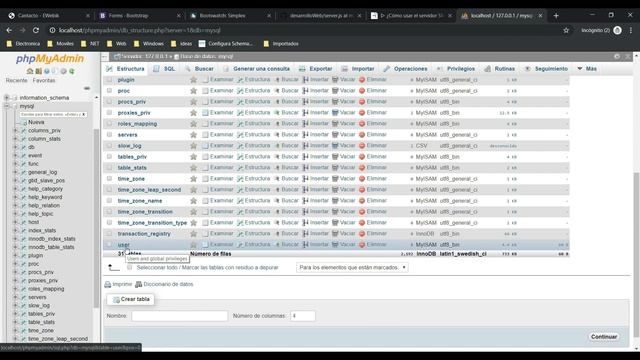
Task: Click Nueva in mysql tree
Action: (x=36, y=122)
